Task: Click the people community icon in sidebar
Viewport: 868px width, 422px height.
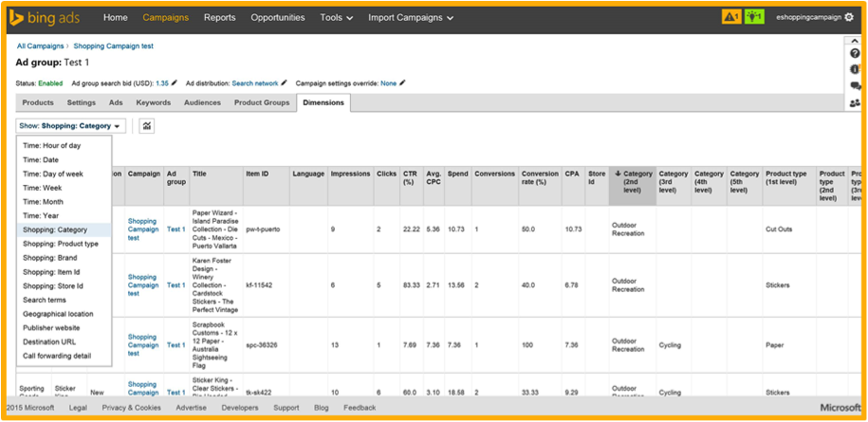Action: 856,102
